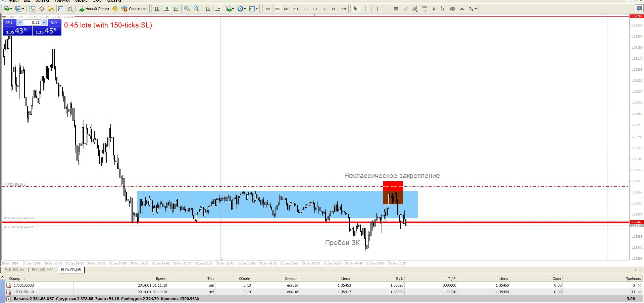Click the one-click BUY button
The height and width of the screenshot is (303, 644).
pos(54,23)
